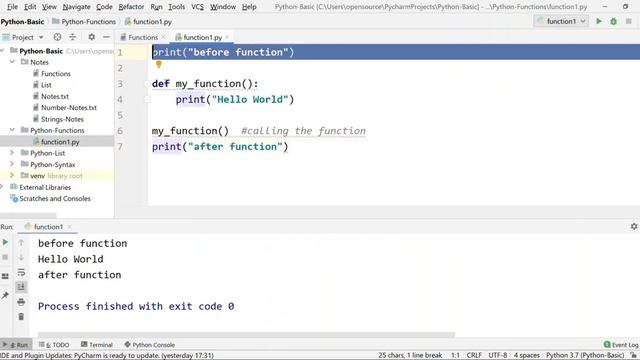Open the VCS menu

point(197,7)
